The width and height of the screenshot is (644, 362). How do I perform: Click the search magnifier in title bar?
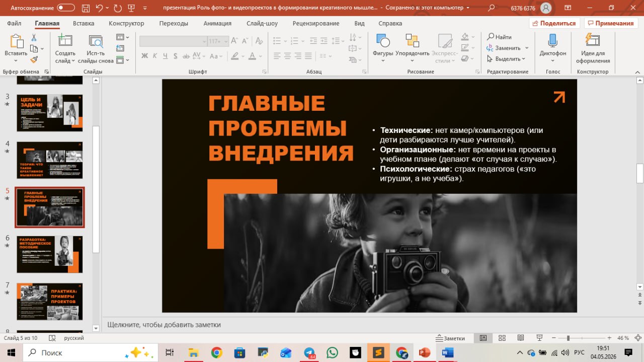(x=492, y=8)
